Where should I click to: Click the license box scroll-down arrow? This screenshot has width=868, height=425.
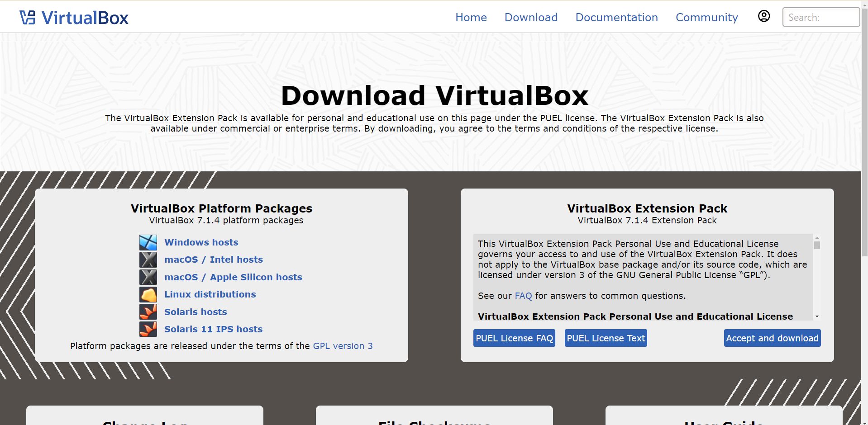[817, 316]
